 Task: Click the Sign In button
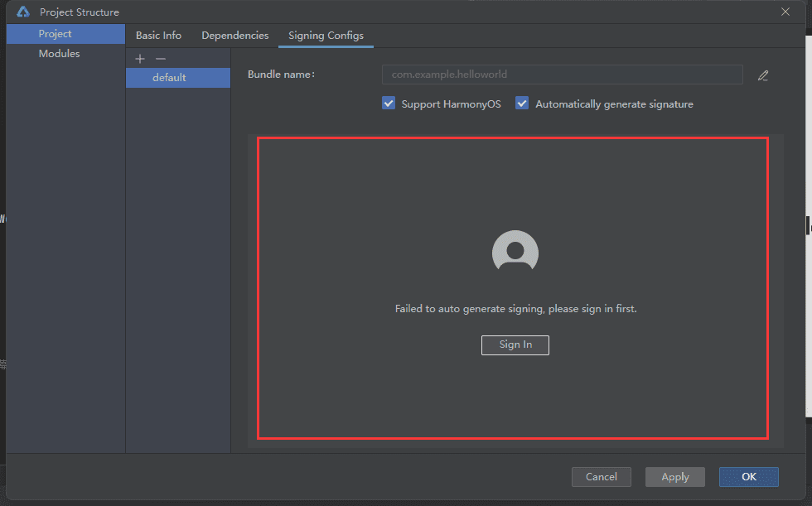pos(515,345)
